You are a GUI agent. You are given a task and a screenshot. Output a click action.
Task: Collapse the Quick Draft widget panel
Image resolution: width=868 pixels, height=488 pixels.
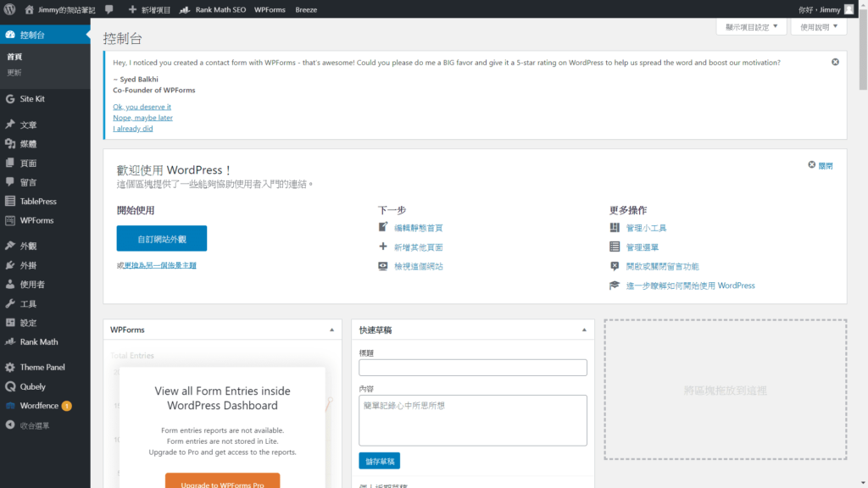pos(584,330)
